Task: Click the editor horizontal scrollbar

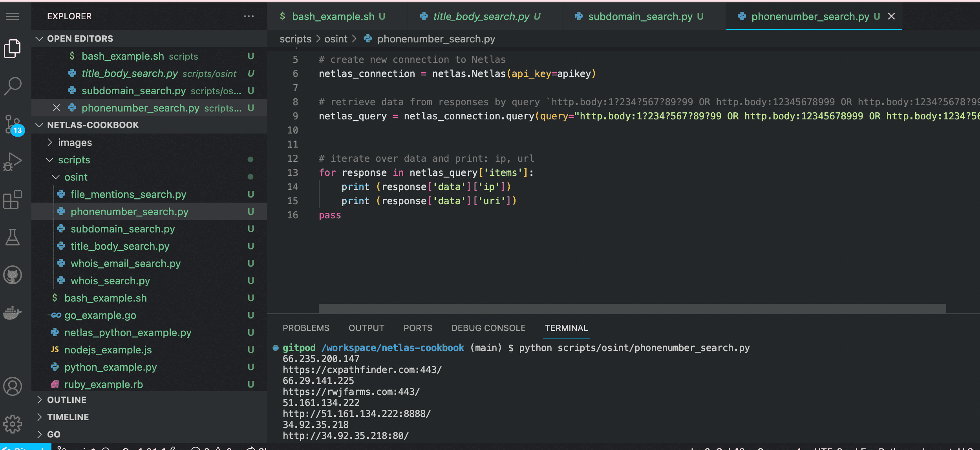Action: click(x=632, y=309)
